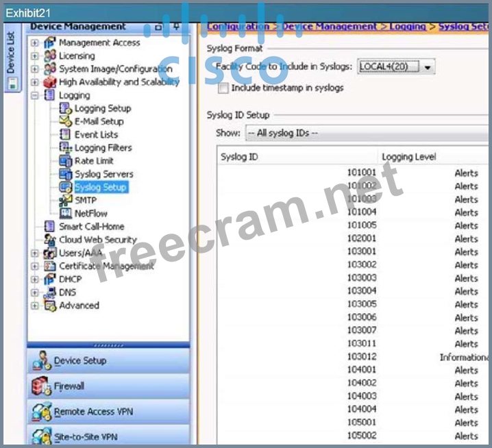492x448 pixels.
Task: Click the Rate Limit icon
Action: [x=66, y=161]
